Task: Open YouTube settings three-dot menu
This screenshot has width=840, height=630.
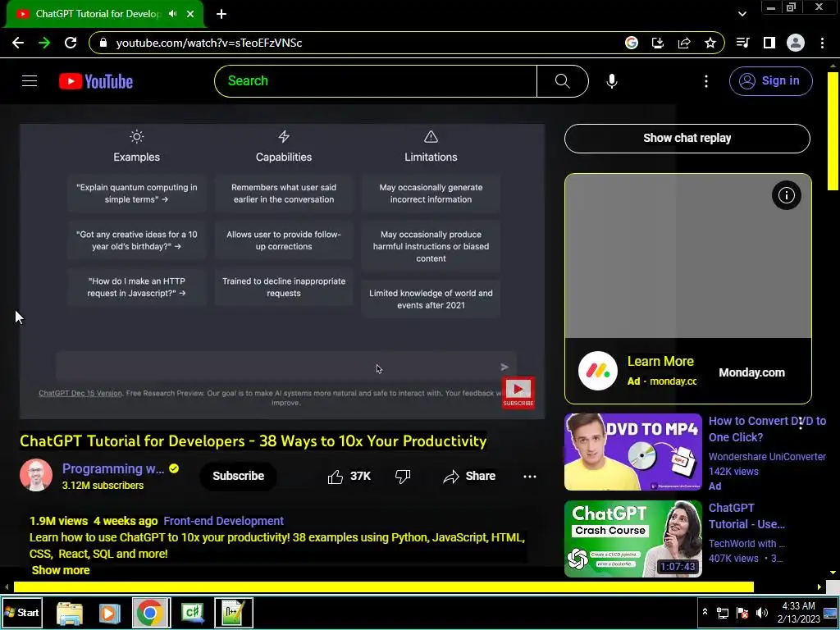Action: tap(706, 81)
